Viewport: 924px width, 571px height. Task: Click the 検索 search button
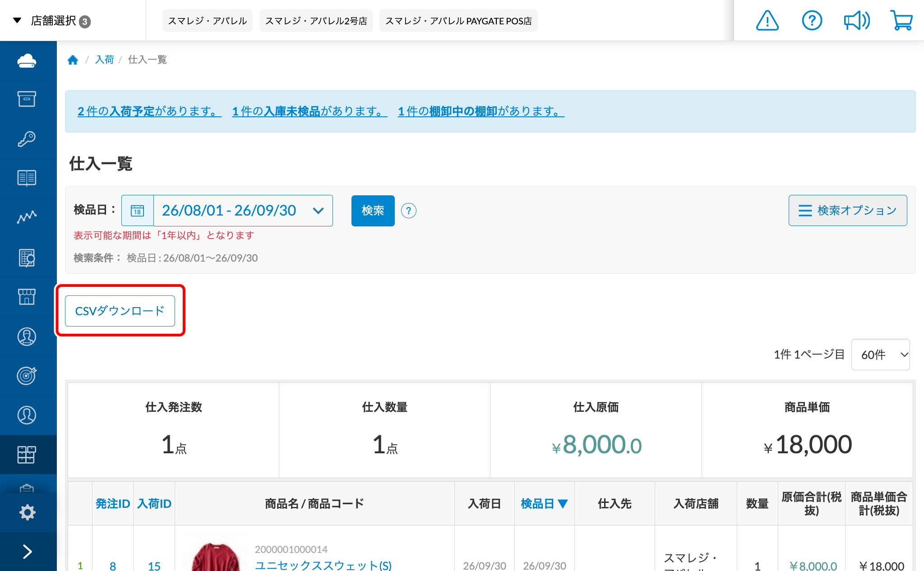pyautogui.click(x=373, y=211)
